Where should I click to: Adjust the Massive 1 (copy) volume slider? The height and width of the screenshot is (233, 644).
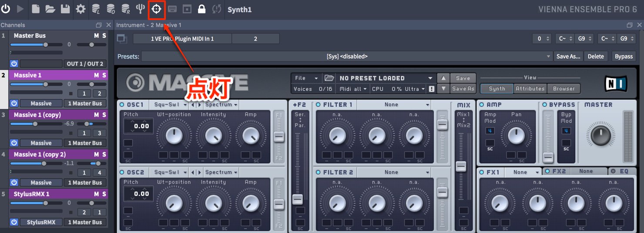click(36, 124)
